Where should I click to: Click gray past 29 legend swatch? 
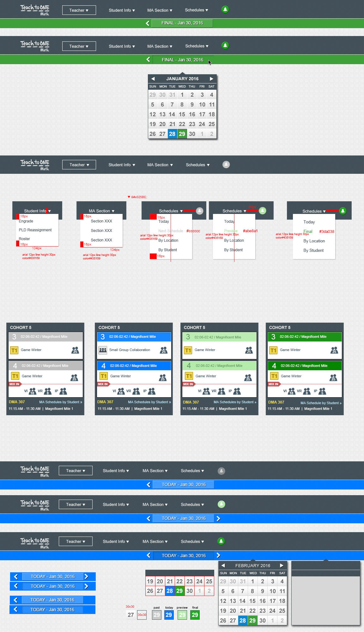tap(157, 615)
